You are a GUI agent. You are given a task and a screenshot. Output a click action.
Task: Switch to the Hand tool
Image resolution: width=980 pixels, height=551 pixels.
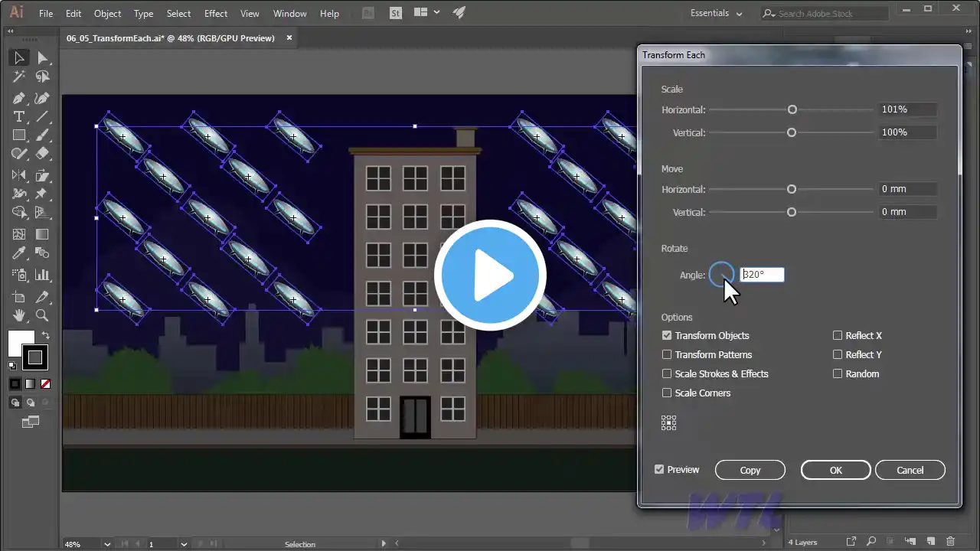[19, 315]
